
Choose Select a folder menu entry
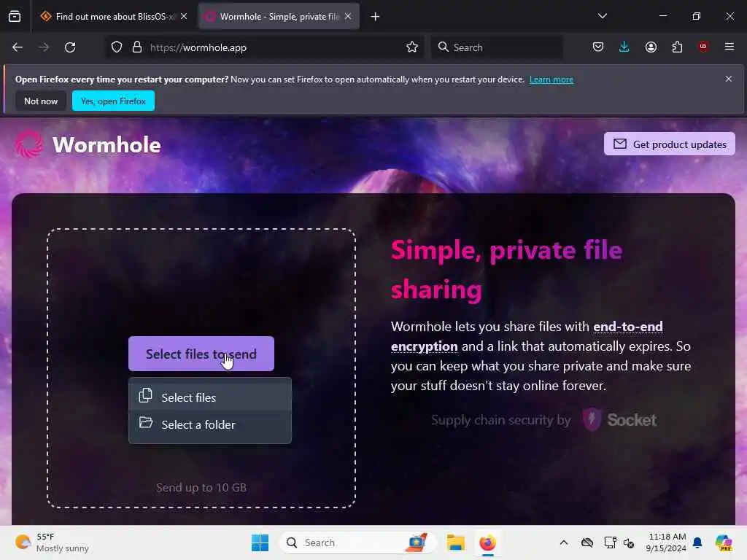[210, 424]
